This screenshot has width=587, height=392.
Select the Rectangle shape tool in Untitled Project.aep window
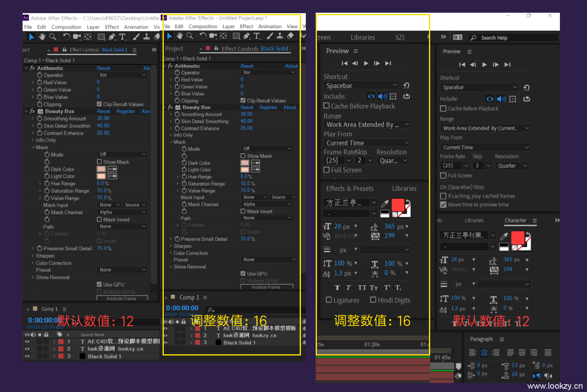click(x=236, y=36)
